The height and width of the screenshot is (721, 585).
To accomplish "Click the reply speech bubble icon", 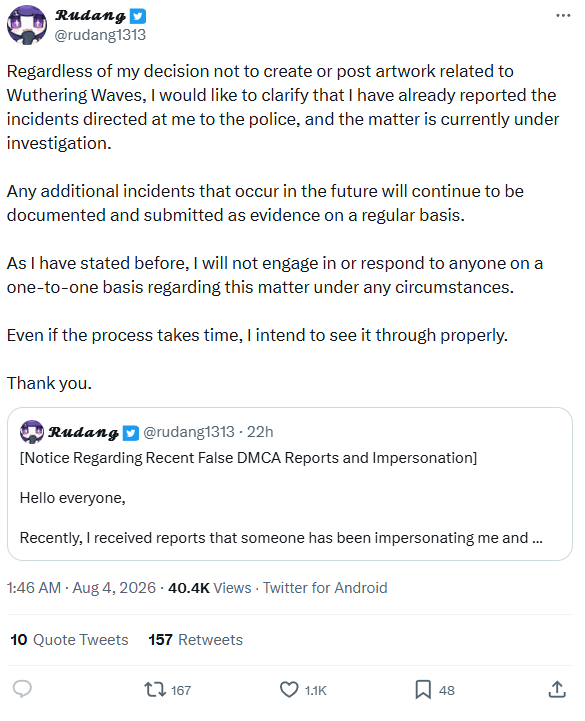I will click(22, 689).
